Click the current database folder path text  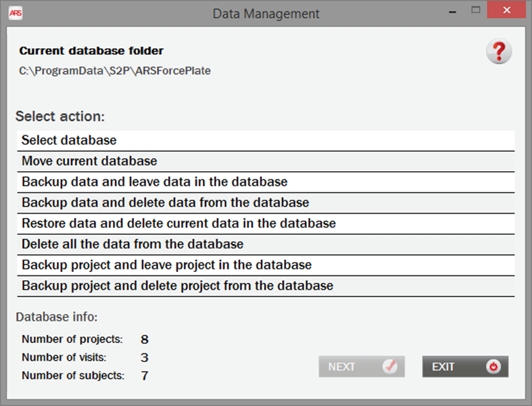[115, 70]
